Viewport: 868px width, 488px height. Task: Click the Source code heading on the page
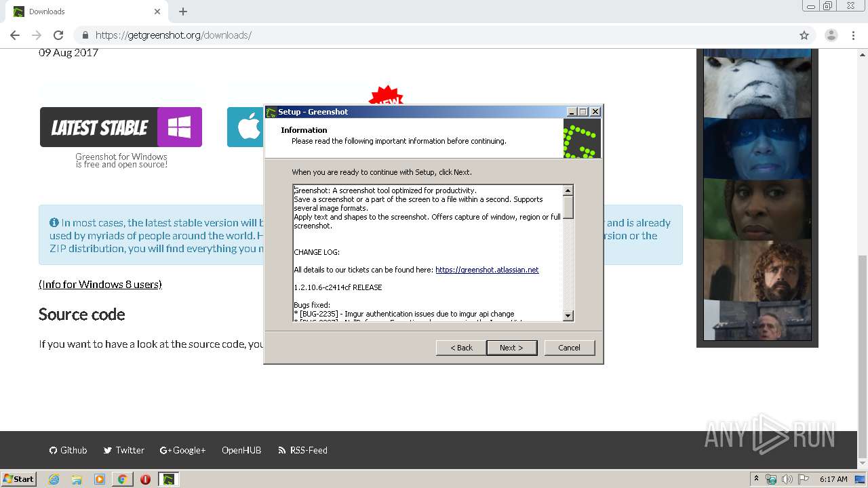click(82, 314)
